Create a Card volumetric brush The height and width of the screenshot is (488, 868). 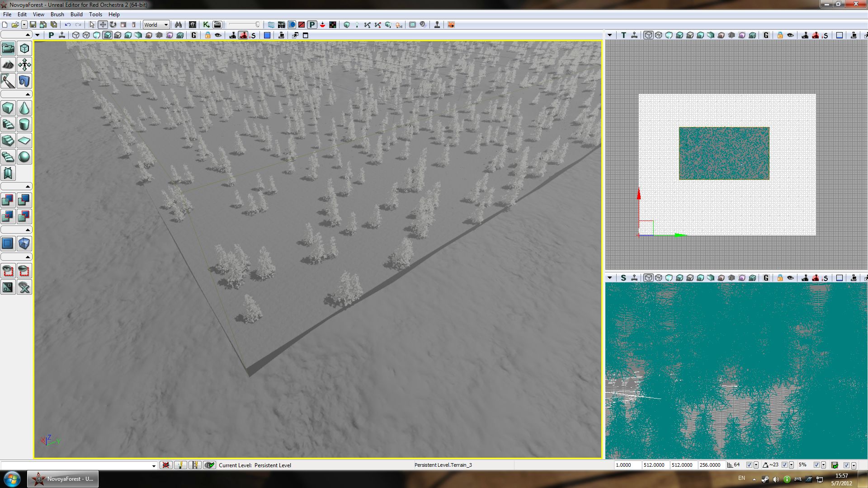point(8,173)
